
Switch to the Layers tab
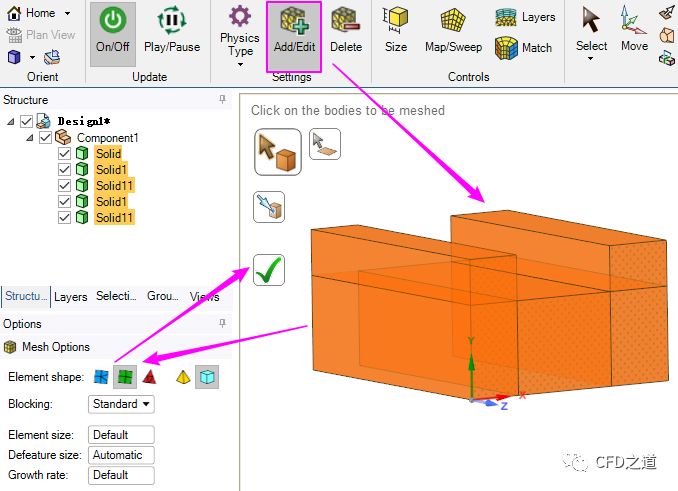70,297
